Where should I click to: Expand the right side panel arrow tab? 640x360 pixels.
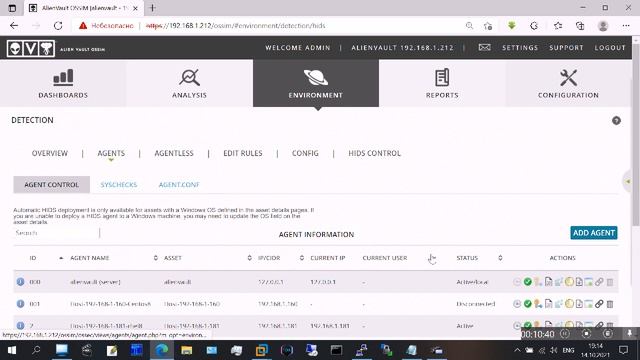click(628, 181)
